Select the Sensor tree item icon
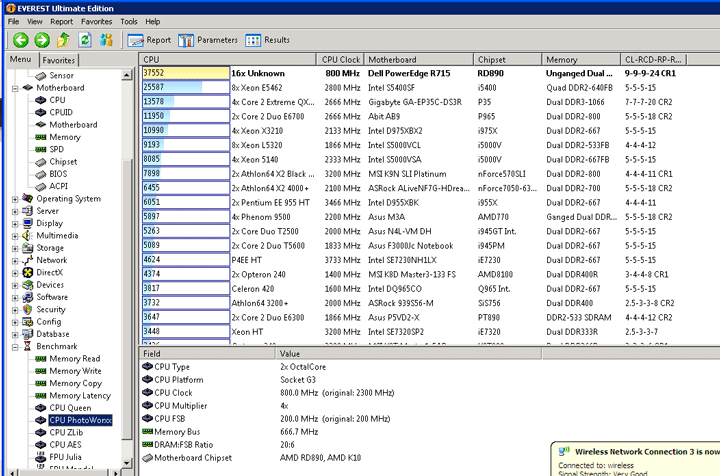This screenshot has width=720, height=476. point(41,76)
